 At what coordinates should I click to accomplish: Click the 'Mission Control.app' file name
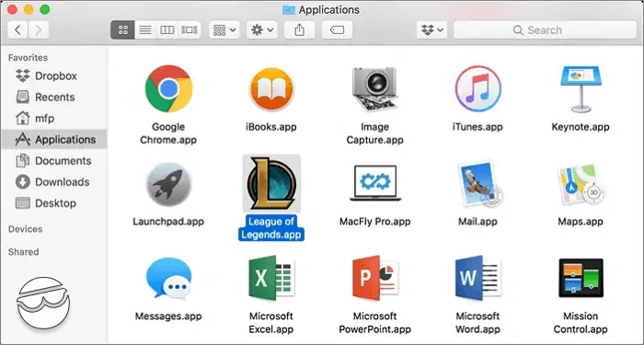(x=581, y=323)
